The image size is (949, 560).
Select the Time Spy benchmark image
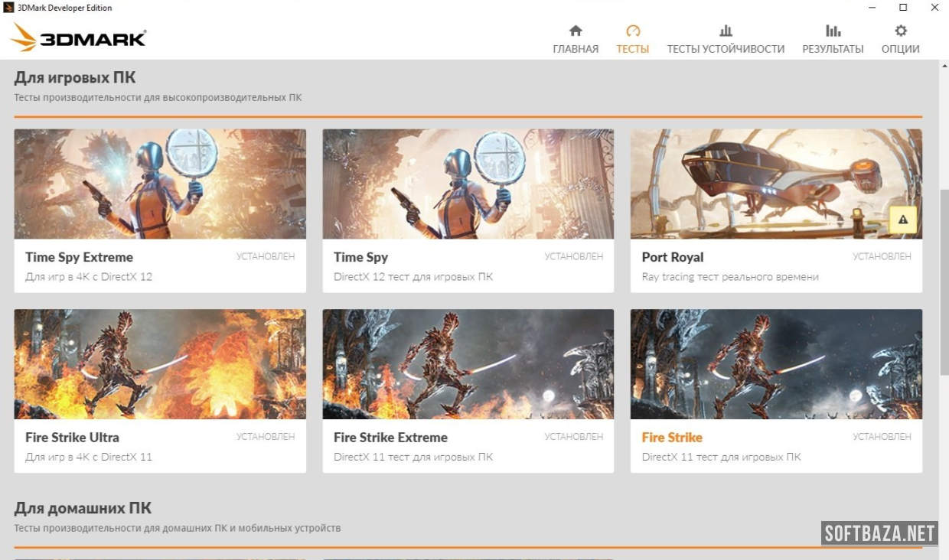(x=468, y=184)
